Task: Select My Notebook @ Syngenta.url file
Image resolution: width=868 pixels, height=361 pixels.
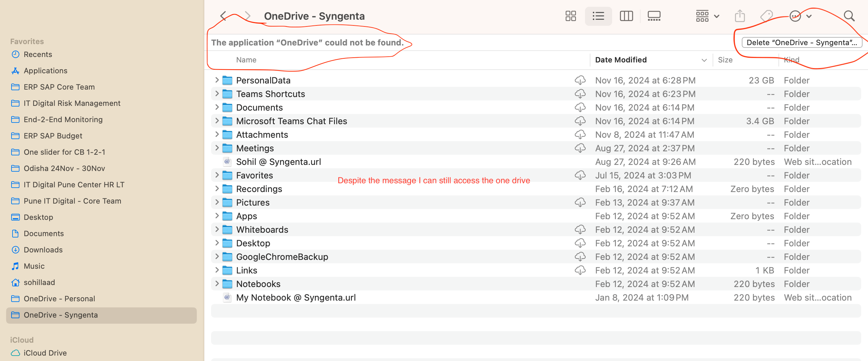Action: 536,297
